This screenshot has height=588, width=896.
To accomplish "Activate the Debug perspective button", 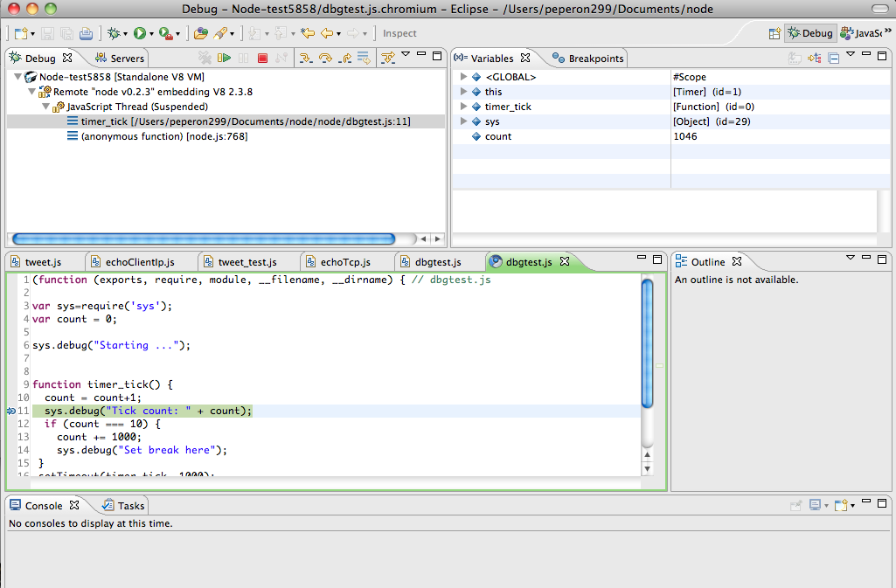I will (x=809, y=32).
